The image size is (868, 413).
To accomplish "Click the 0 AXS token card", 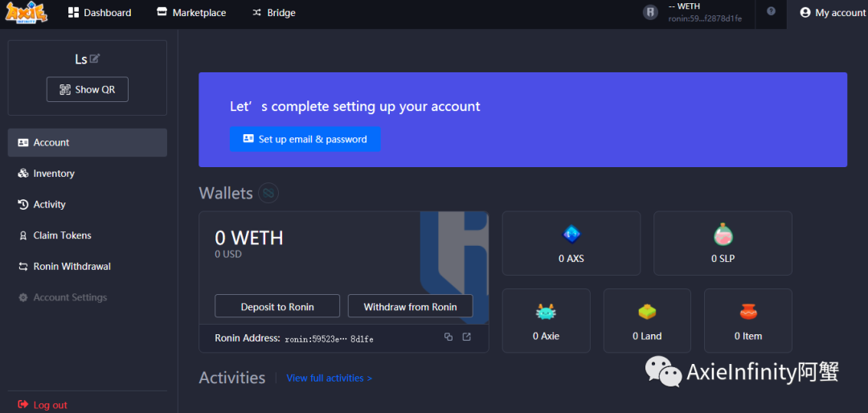I will point(571,243).
